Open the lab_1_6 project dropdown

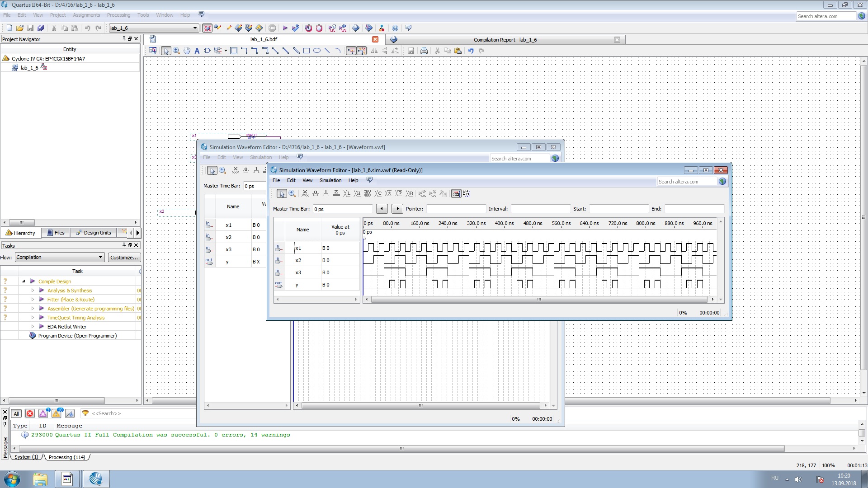(x=195, y=28)
